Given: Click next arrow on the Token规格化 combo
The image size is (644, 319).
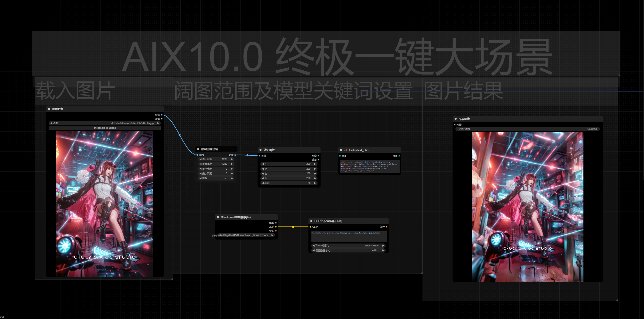Looking at the screenshot, I should click(x=383, y=246).
